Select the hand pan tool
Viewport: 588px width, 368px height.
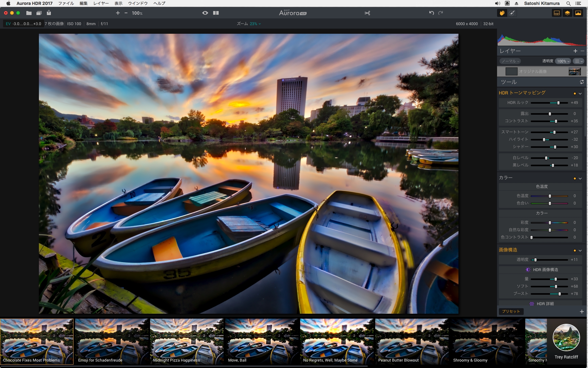pos(502,13)
